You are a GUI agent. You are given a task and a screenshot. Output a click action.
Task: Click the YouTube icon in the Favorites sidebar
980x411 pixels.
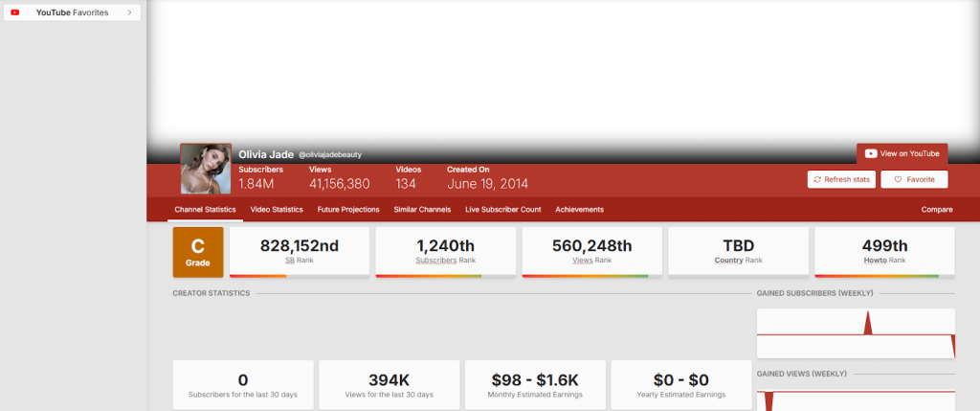15,12
